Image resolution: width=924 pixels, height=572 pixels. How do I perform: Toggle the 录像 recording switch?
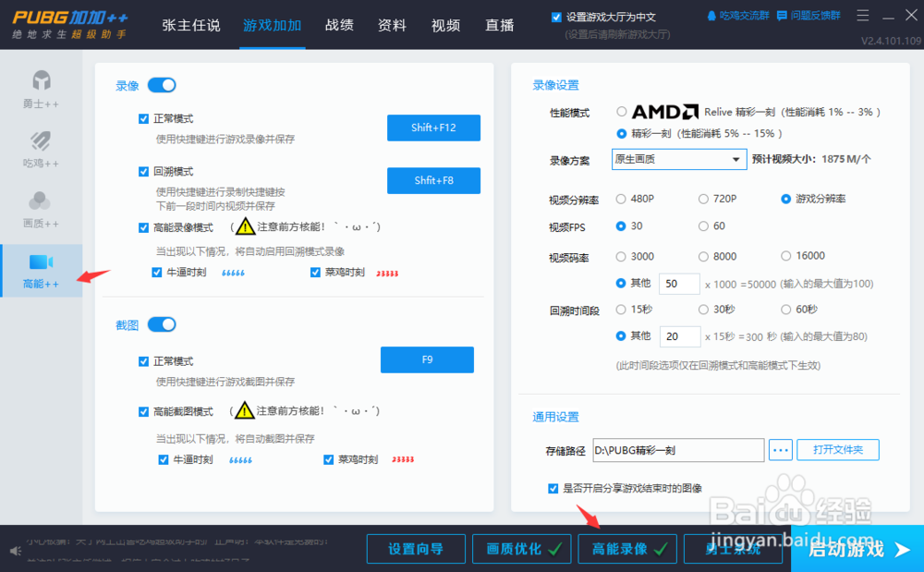pyautogui.click(x=162, y=85)
